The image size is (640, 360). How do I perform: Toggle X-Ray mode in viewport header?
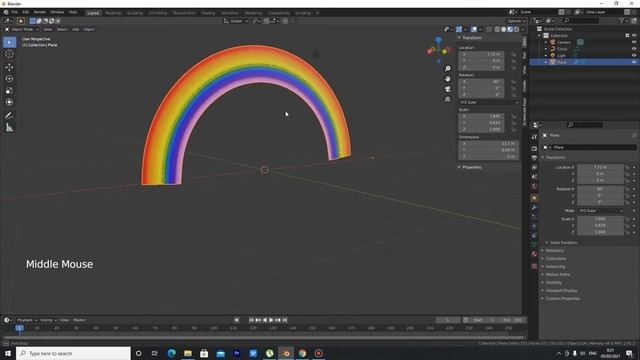click(489, 29)
